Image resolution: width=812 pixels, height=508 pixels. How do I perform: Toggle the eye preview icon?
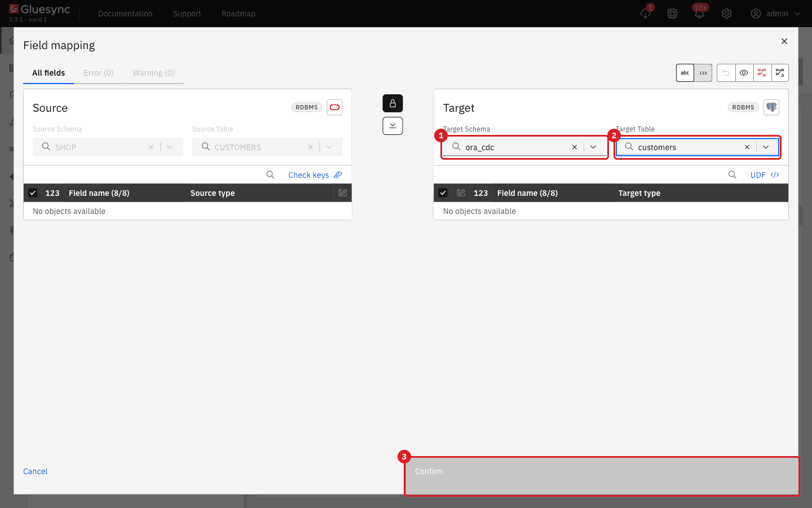(744, 73)
